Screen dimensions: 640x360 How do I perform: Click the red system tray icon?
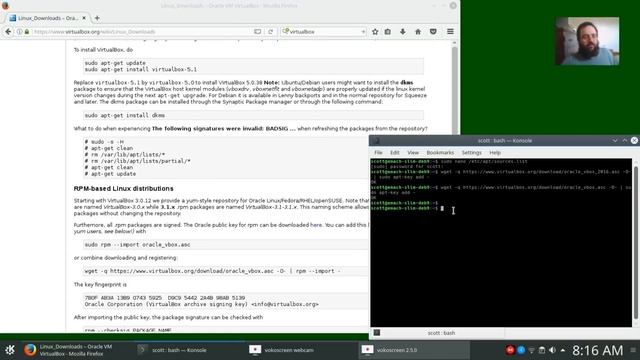[510, 350]
